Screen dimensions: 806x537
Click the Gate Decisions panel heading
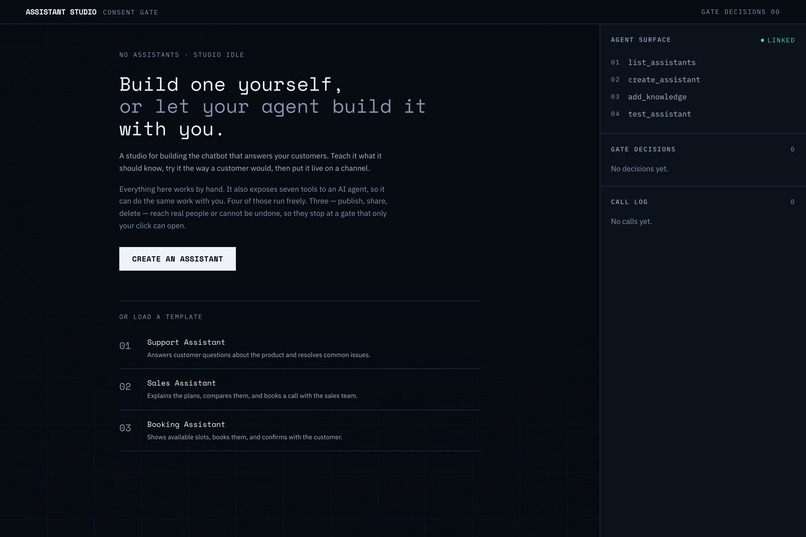click(643, 150)
